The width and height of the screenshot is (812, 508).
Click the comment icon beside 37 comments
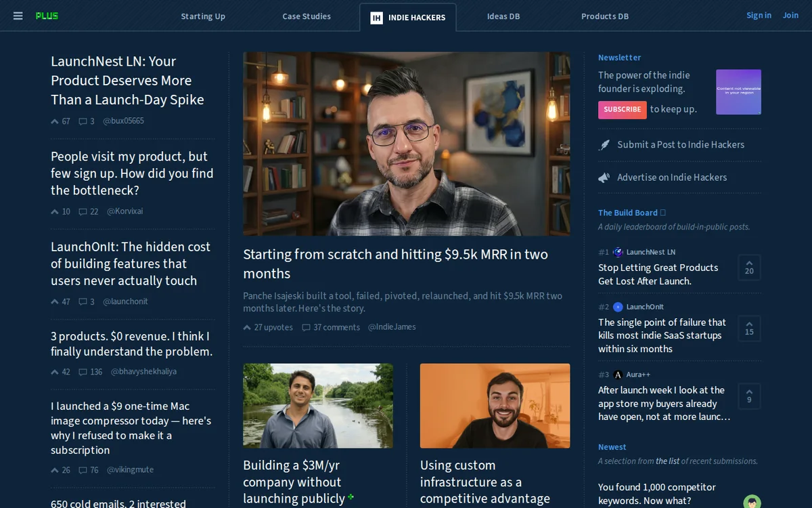pos(306,327)
